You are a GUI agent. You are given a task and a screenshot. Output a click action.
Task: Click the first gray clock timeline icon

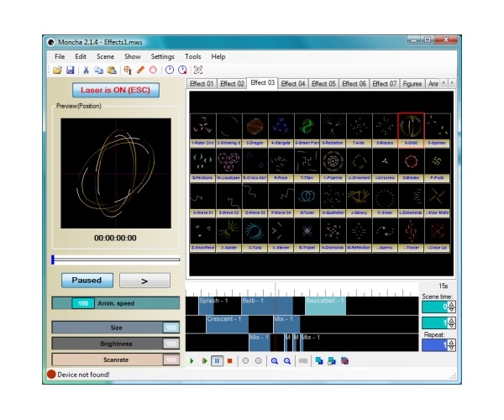[245, 361]
